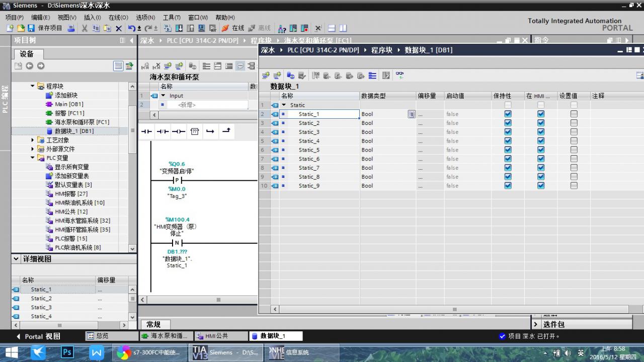The width and height of the screenshot is (644, 362).
Task: Uncheck 保持性 for Static_9
Action: click(x=508, y=186)
